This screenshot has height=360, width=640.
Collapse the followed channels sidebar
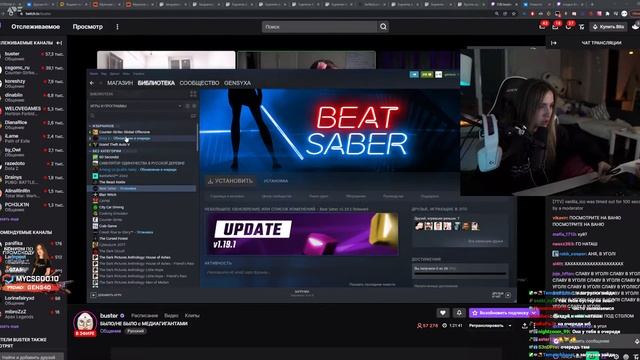pos(59,42)
